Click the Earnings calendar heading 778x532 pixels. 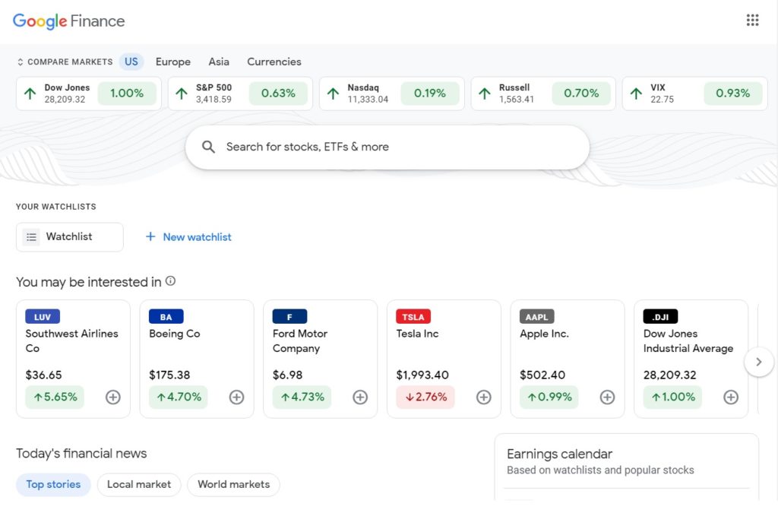(560, 454)
